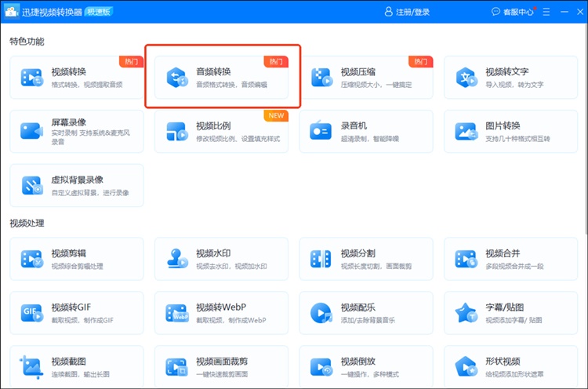This screenshot has width=588, height=389.
Task: Open the 视频倒放 reverse playback icon
Action: tap(321, 367)
